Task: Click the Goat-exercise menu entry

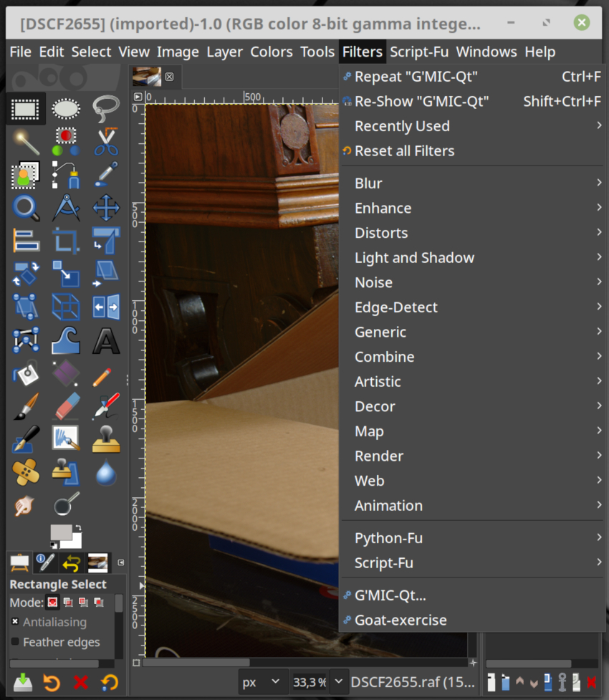Action: click(x=401, y=620)
